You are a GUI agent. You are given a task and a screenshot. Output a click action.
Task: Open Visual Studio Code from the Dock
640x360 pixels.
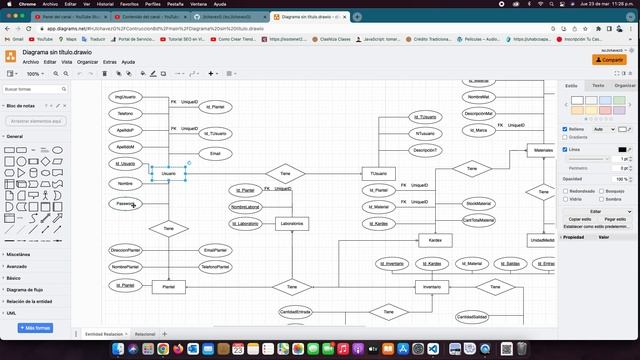[433, 349]
